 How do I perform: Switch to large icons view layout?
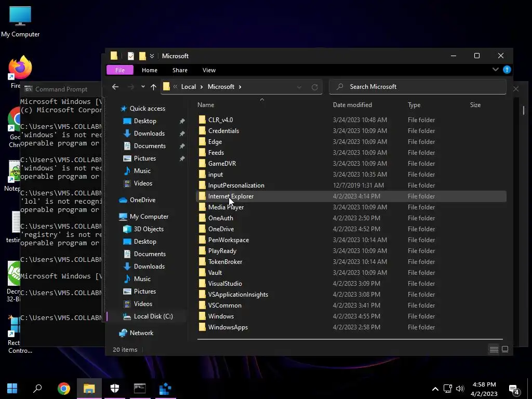[505, 349]
